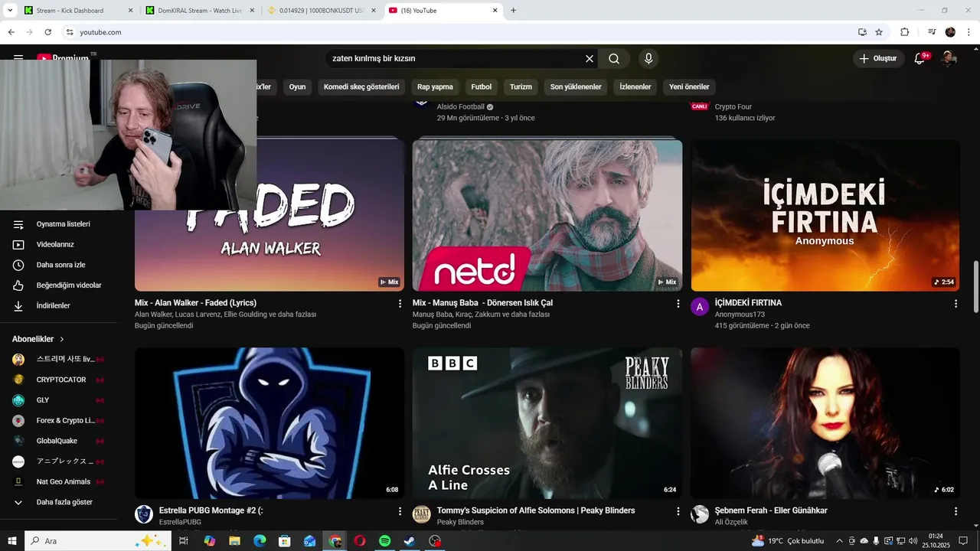Open the tab search dropdown arrow
The height and width of the screenshot is (551, 980).
[x=10, y=10]
